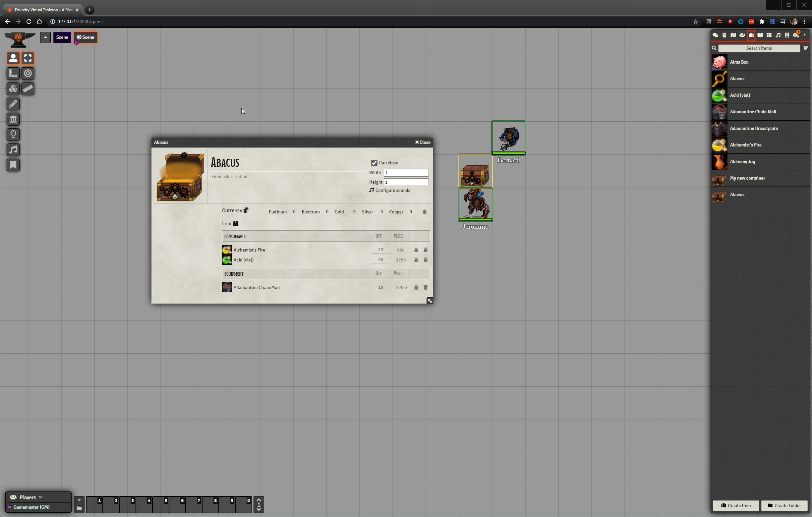Click the Create Item button
This screenshot has width=812, height=517.
coord(736,505)
